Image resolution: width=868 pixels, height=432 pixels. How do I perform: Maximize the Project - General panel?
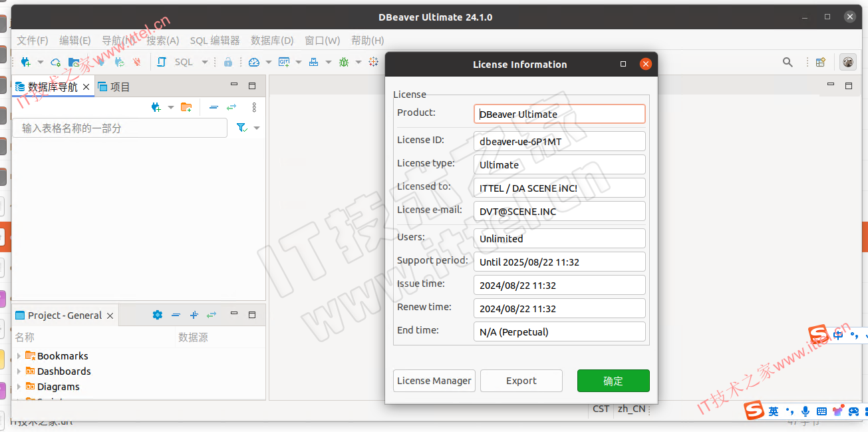tap(252, 314)
